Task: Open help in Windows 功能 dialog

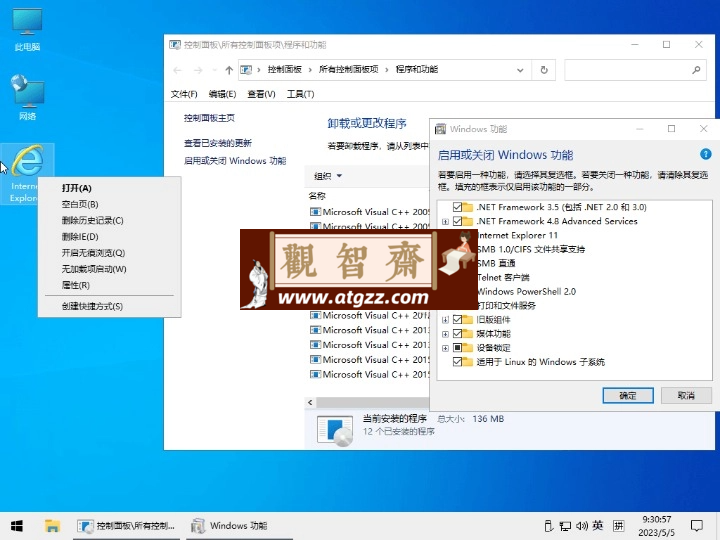Action: point(705,154)
